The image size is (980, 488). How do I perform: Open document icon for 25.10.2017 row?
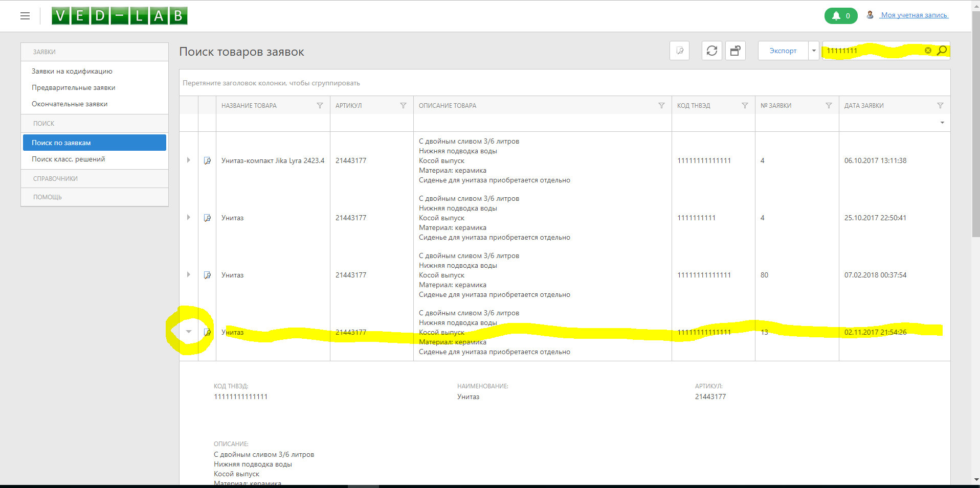click(x=207, y=218)
